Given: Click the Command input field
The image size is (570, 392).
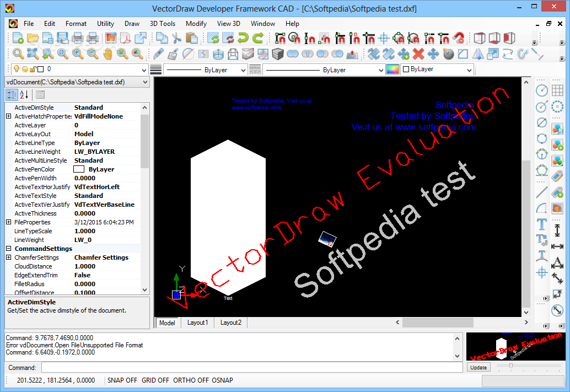Looking at the screenshot, I should [252, 368].
